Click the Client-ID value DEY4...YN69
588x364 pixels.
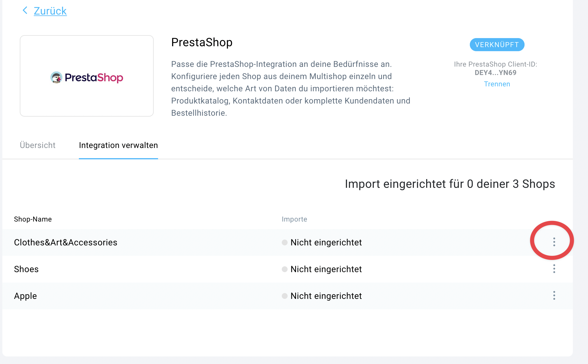[x=495, y=73]
